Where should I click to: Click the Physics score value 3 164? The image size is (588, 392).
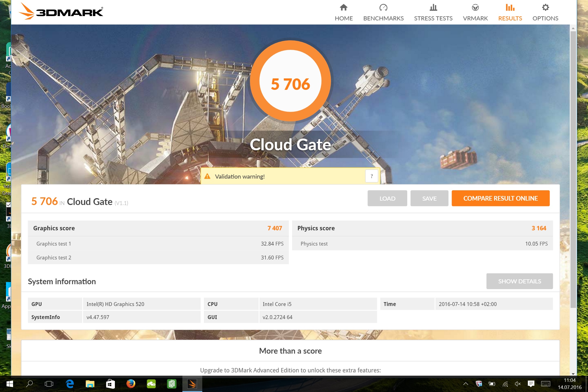[x=539, y=228]
